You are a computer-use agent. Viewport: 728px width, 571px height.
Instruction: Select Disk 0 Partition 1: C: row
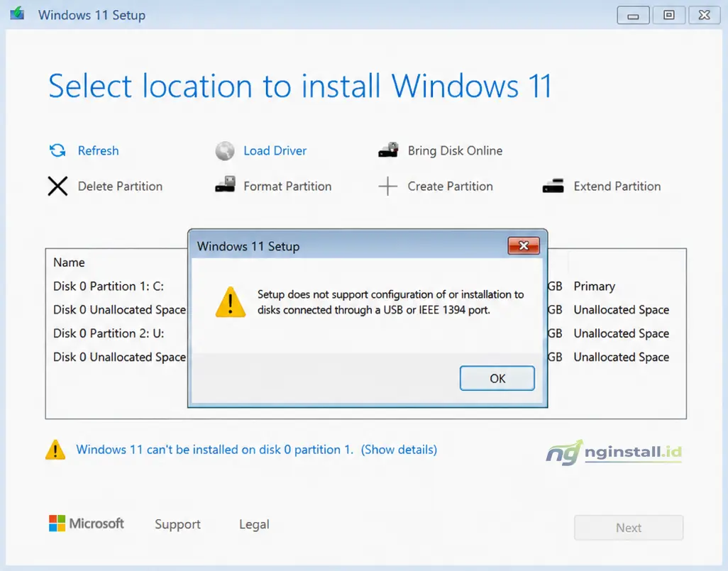pos(366,287)
